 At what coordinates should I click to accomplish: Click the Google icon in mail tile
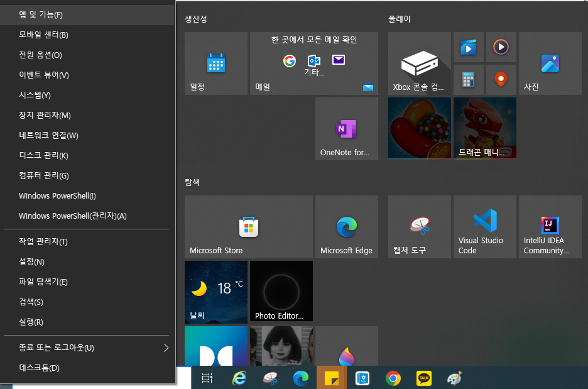click(290, 61)
